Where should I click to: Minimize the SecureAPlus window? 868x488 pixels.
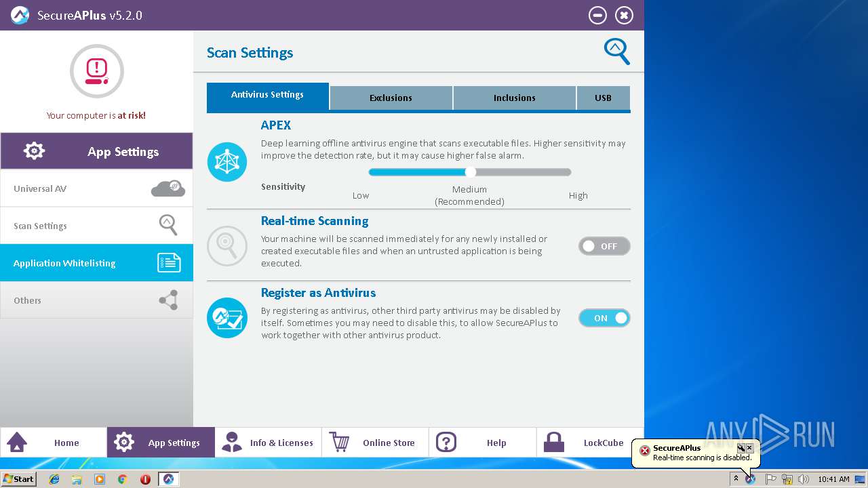pyautogui.click(x=597, y=15)
